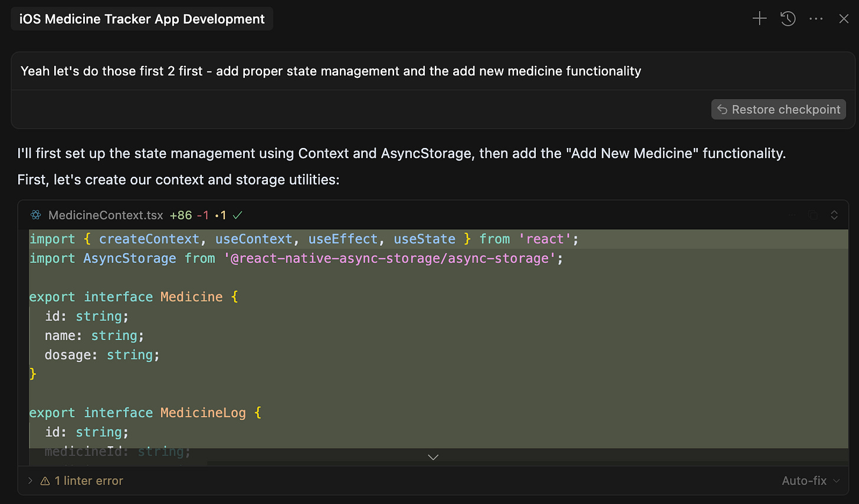The image size is (859, 504).
Task: Click Restore checkpoint button
Action: click(x=779, y=110)
